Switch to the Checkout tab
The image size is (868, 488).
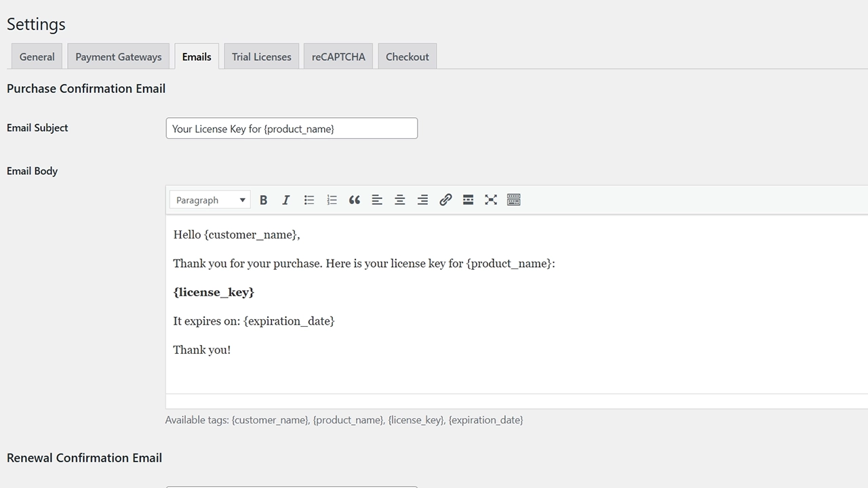(407, 57)
